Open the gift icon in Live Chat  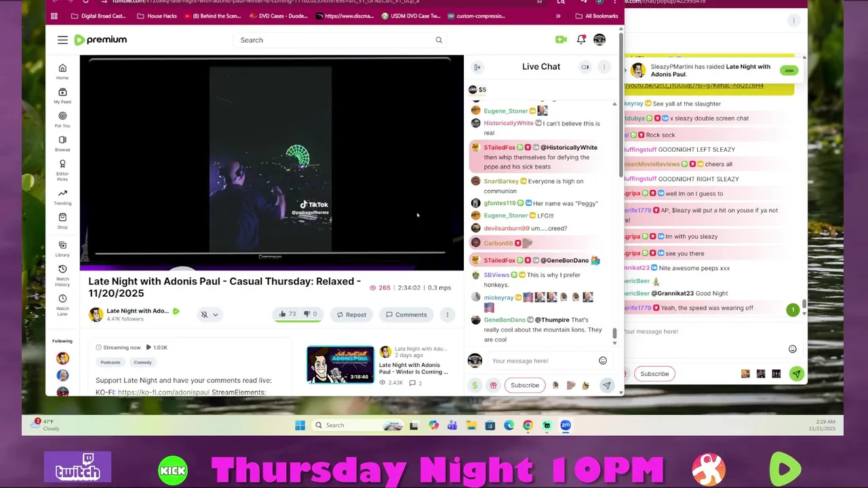pyautogui.click(x=493, y=386)
